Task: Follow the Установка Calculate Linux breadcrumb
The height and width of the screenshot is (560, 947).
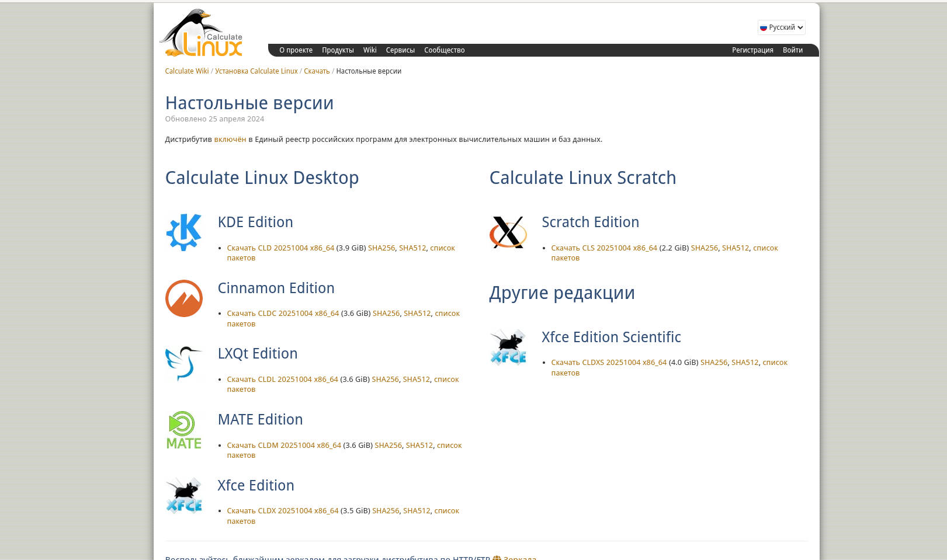Action: click(x=256, y=71)
